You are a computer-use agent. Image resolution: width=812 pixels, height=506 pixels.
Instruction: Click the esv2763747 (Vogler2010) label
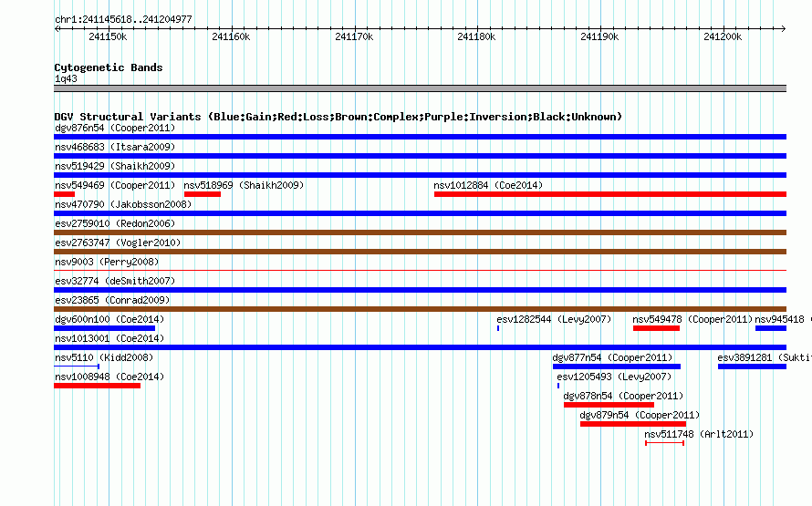click(x=118, y=243)
